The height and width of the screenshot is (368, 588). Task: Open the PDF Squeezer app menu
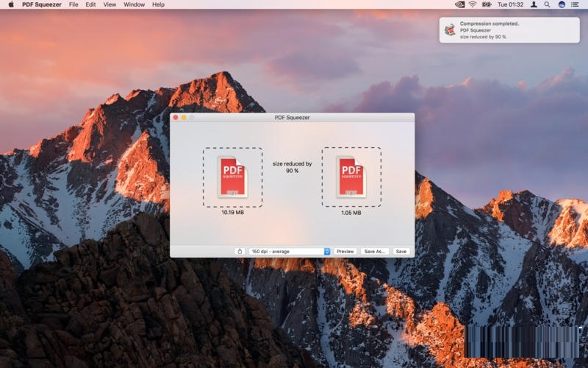click(x=42, y=4)
